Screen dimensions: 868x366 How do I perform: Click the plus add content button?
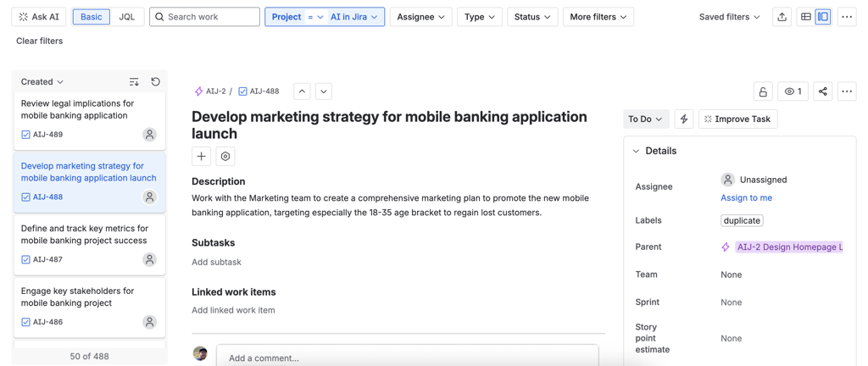pyautogui.click(x=201, y=157)
